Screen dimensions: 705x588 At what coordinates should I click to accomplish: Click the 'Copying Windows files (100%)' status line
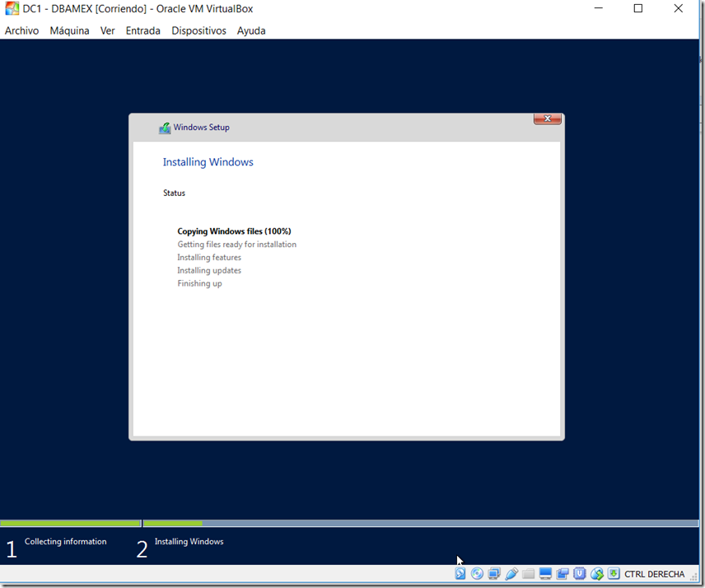pos(234,231)
